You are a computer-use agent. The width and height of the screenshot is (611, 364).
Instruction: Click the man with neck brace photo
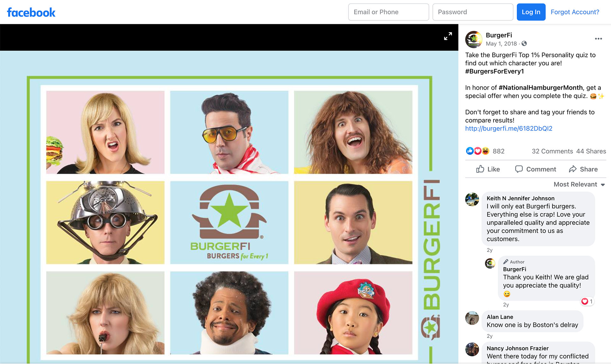click(229, 313)
